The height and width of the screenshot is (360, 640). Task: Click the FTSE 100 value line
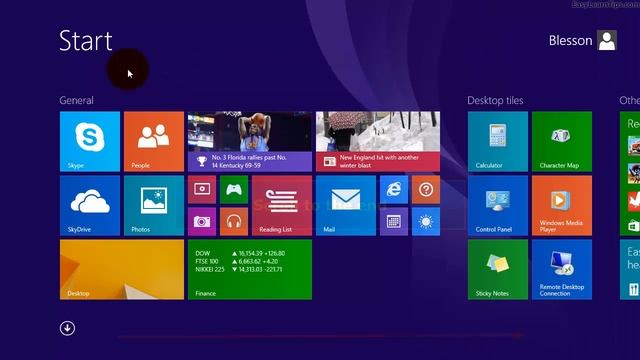click(237, 261)
